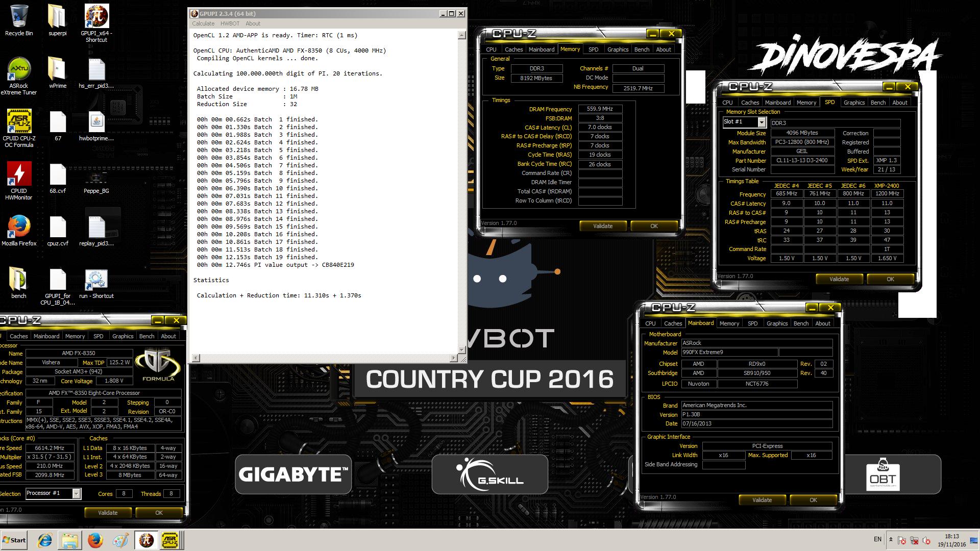This screenshot has width=980, height=551.
Task: Launch the run - Shortcut icon
Action: click(x=96, y=283)
